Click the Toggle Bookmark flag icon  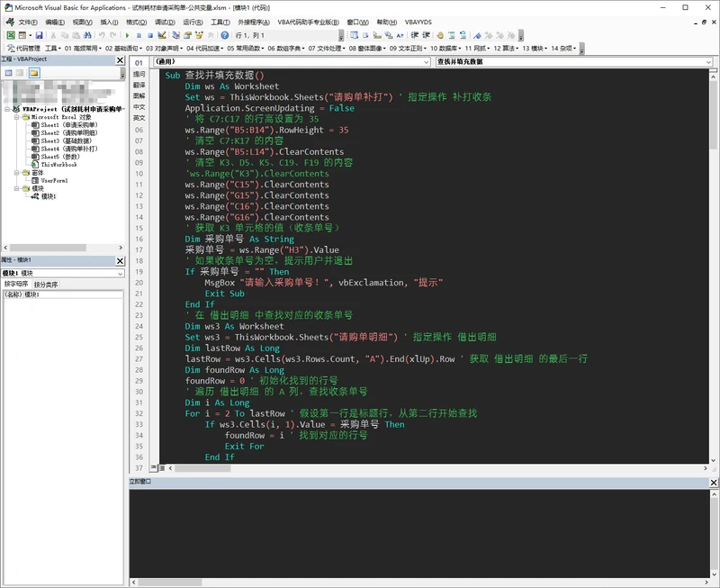tap(477, 35)
